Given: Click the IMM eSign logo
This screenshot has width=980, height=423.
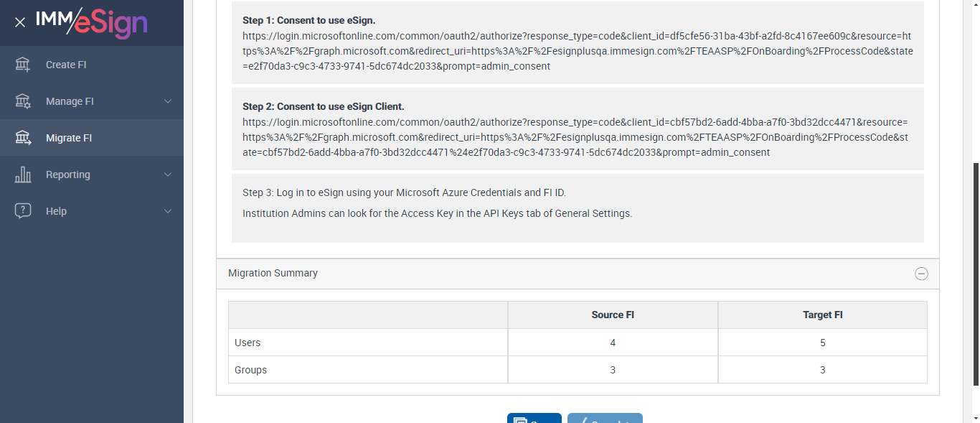Looking at the screenshot, I should tap(92, 22).
